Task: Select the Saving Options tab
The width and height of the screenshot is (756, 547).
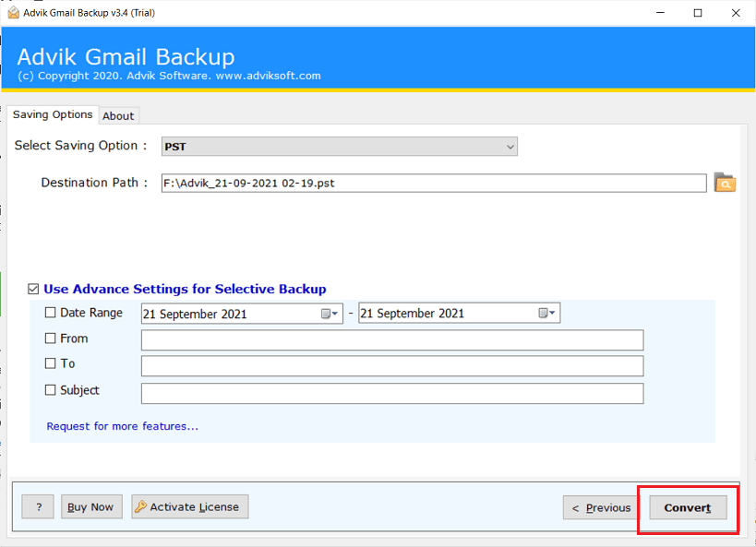Action: tap(53, 114)
